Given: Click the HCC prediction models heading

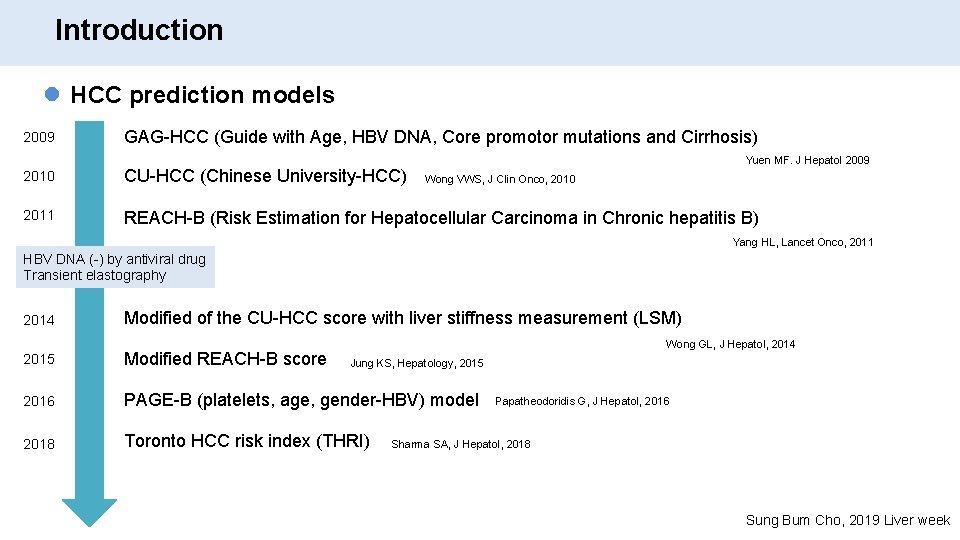Looking at the screenshot, I should point(202,96).
